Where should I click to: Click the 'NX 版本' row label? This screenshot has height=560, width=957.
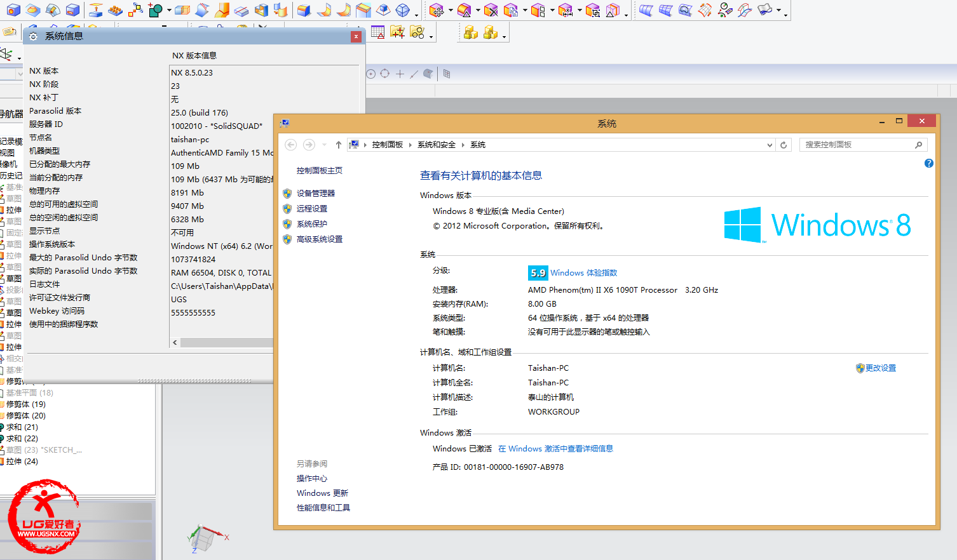click(x=44, y=71)
